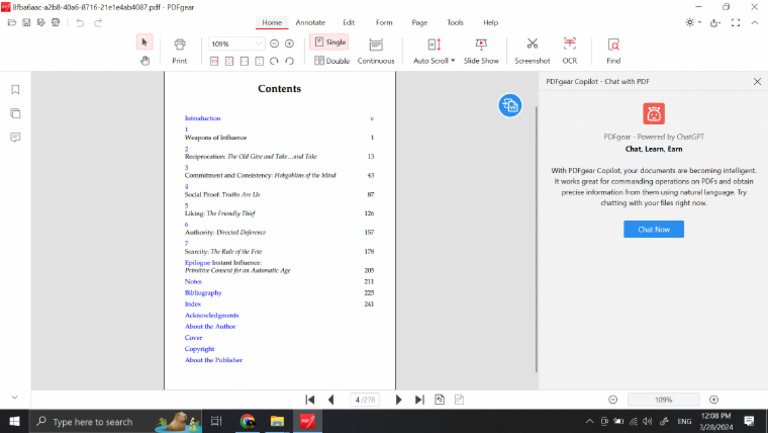768x433 pixels.
Task: Open the Introduction contents link
Action: tap(202, 118)
